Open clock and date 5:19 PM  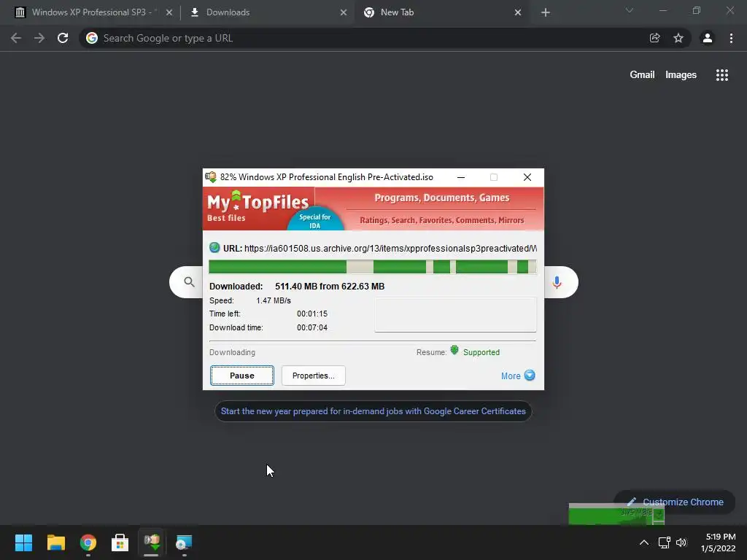tap(719, 542)
